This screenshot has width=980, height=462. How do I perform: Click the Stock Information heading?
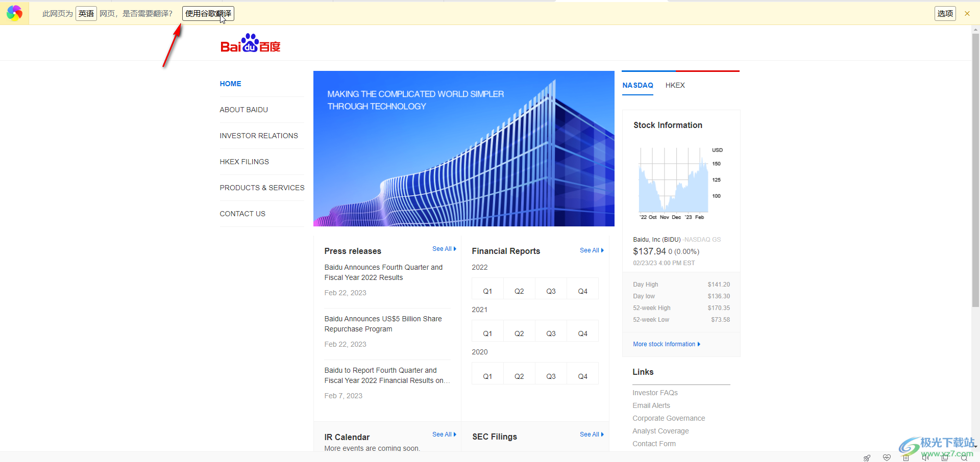tap(668, 125)
